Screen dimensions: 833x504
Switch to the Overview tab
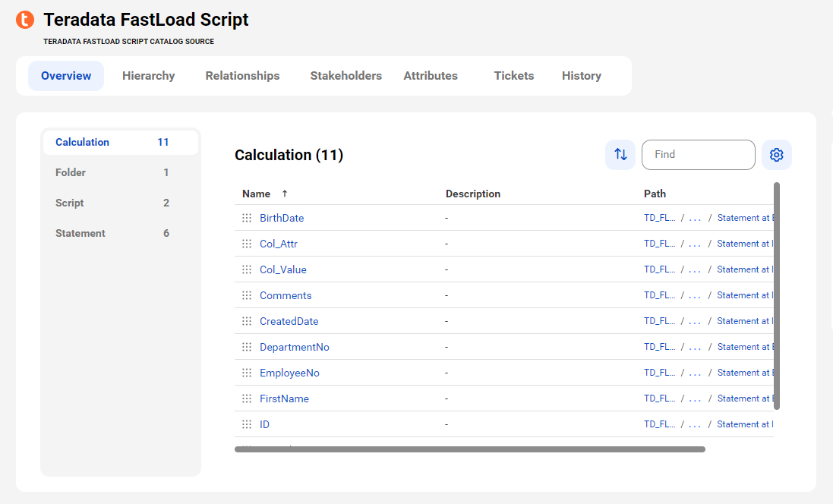tap(66, 76)
